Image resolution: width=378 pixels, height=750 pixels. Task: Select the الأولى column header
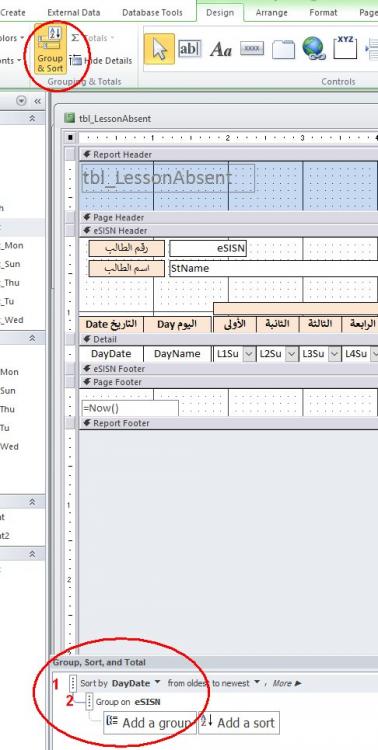click(234, 324)
